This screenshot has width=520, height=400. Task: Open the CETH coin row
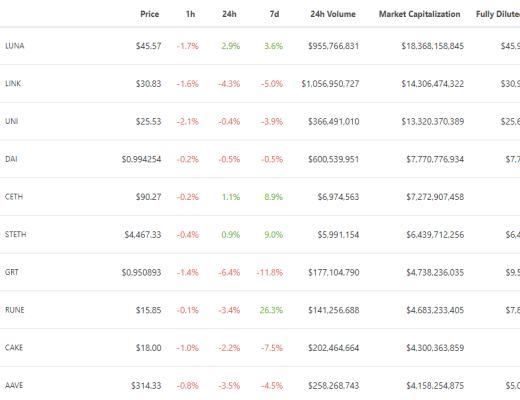tap(260, 197)
